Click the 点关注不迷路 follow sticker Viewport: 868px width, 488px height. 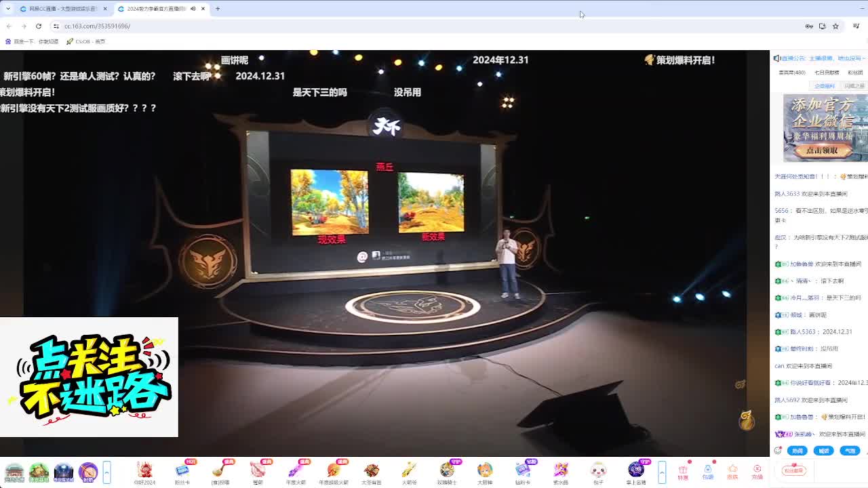coord(89,377)
